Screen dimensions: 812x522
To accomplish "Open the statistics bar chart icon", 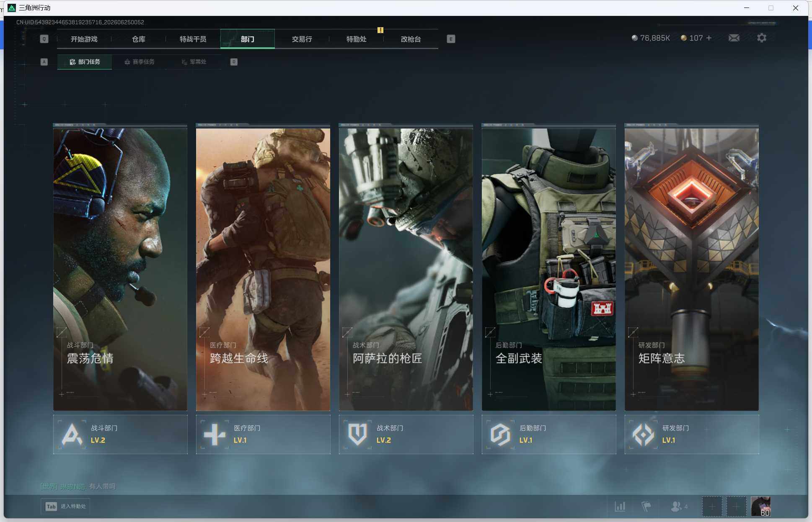I will 620,507.
